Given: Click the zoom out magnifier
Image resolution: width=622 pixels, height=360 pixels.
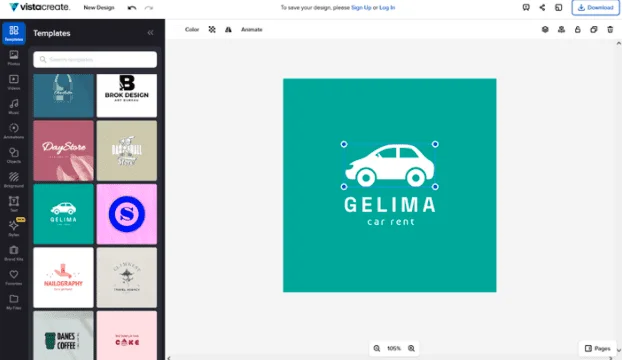Looking at the screenshot, I should tap(377, 349).
